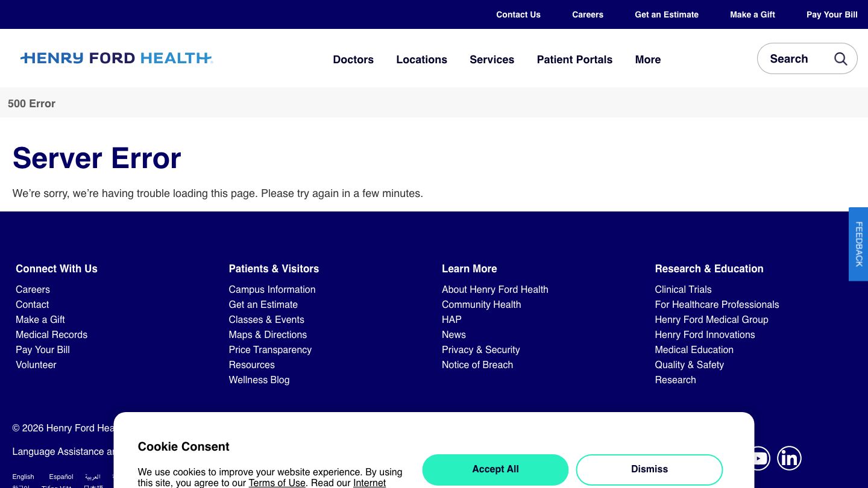Open the Feedback side tab

coord(858,244)
